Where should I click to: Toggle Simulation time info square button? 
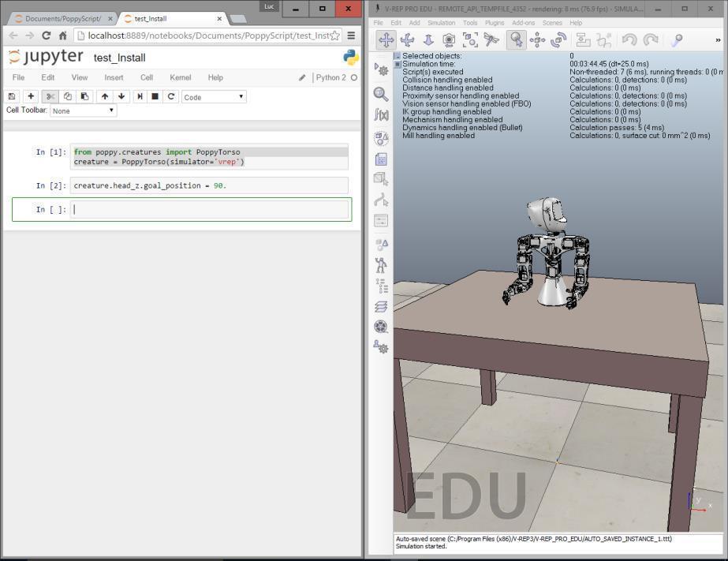pyautogui.click(x=398, y=64)
